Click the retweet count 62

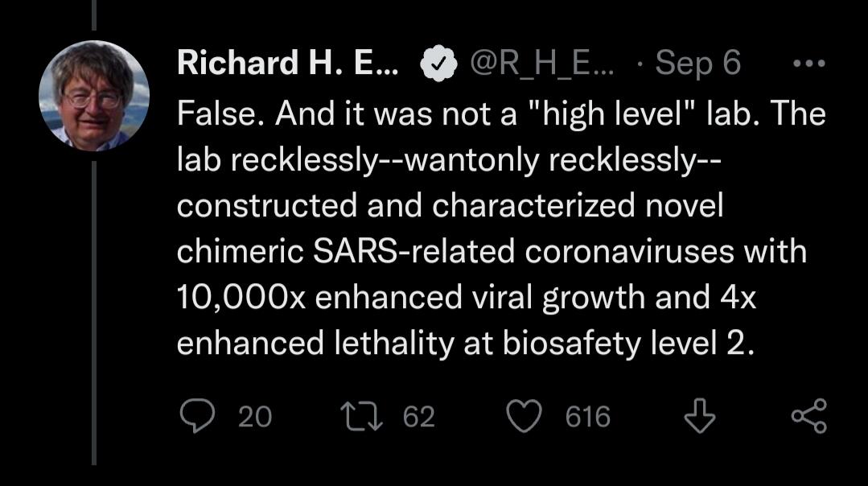(418, 417)
